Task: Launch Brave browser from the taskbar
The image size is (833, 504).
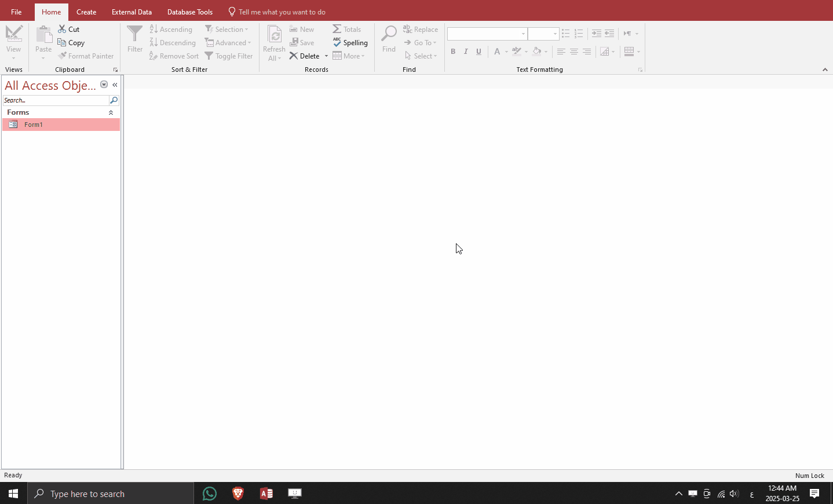Action: pos(238,494)
